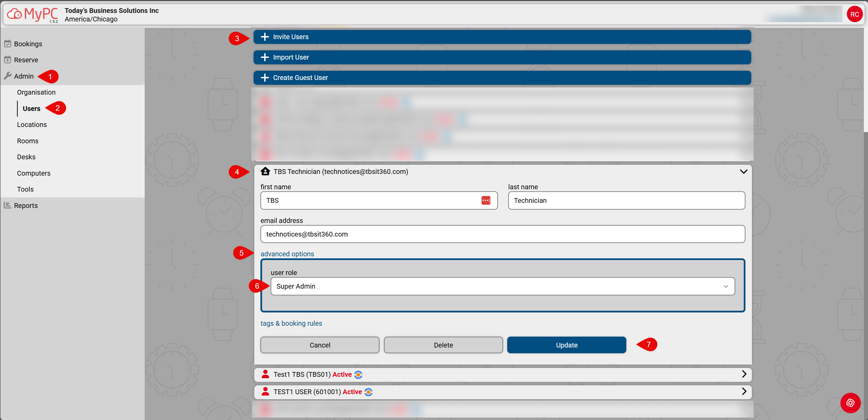Open Reserve in the sidebar

coord(26,60)
